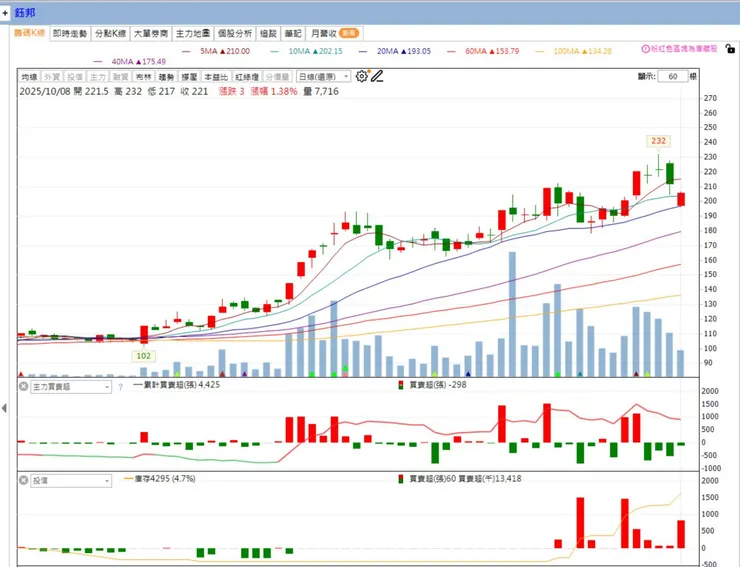The image size is (740, 567).
Task: Click the 232 high price label
Action: [658, 141]
